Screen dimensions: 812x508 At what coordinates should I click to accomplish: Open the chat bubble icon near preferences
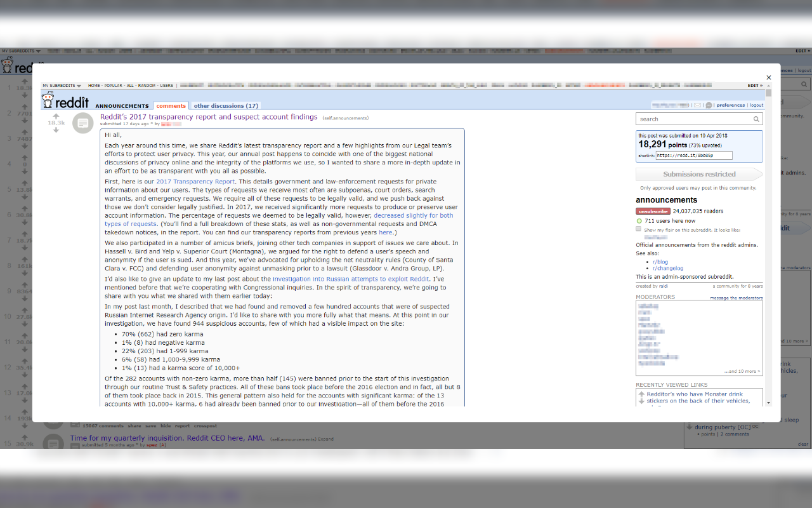[x=709, y=105]
